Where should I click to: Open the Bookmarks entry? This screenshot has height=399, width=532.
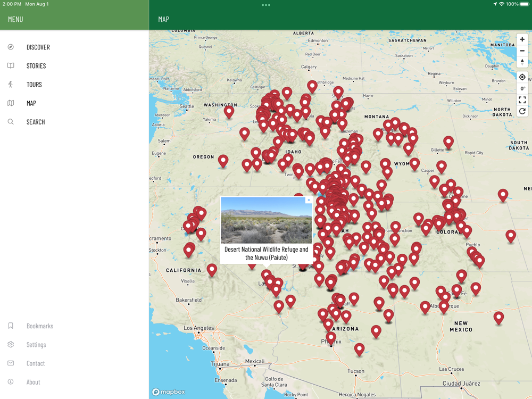(40, 326)
